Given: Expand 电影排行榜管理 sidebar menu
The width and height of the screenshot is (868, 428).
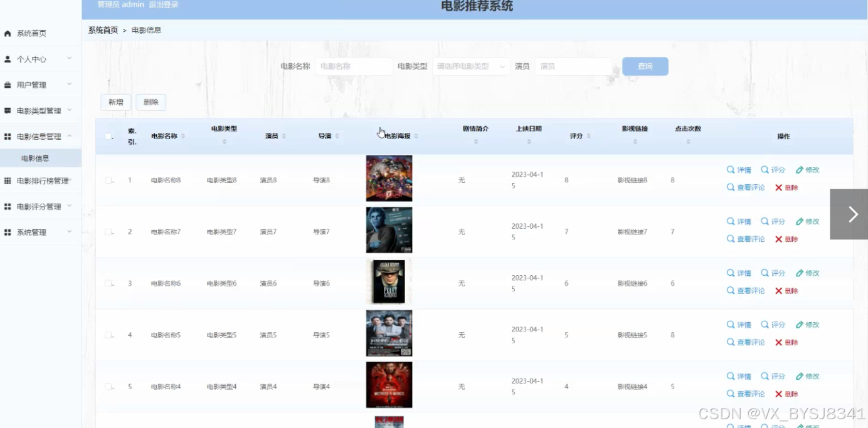Looking at the screenshot, I should 71,180.
